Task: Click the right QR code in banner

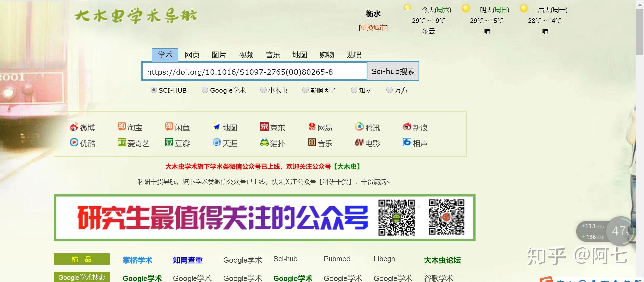Action: 446,218
